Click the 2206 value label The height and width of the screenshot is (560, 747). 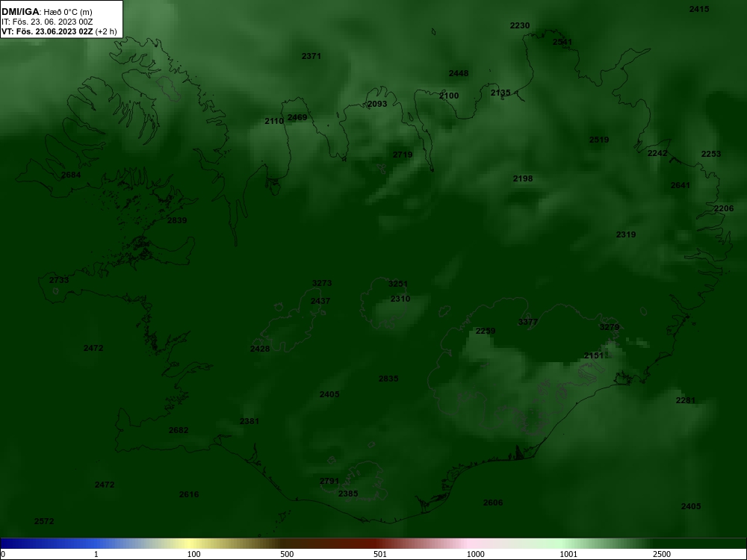[x=724, y=208]
